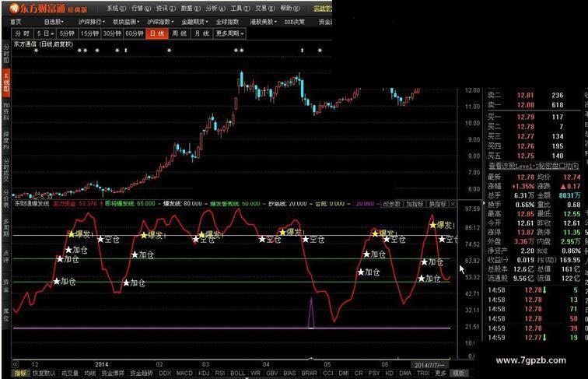Open the 工具(T) menu
588x379 pixels.
point(240,8)
